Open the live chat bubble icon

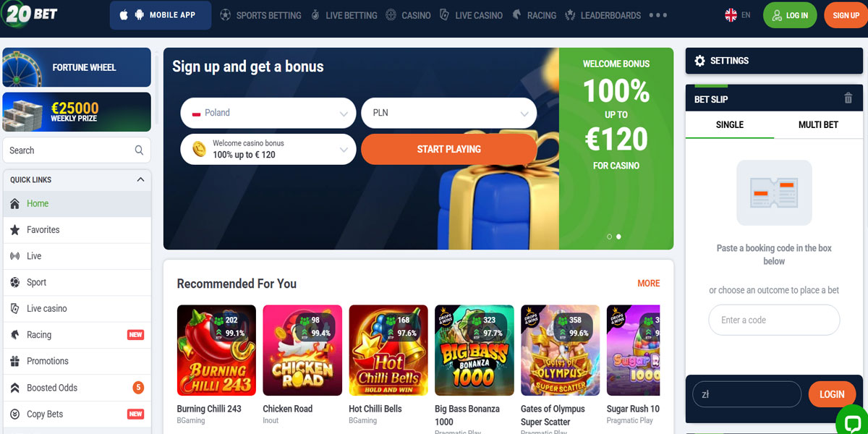point(852,422)
